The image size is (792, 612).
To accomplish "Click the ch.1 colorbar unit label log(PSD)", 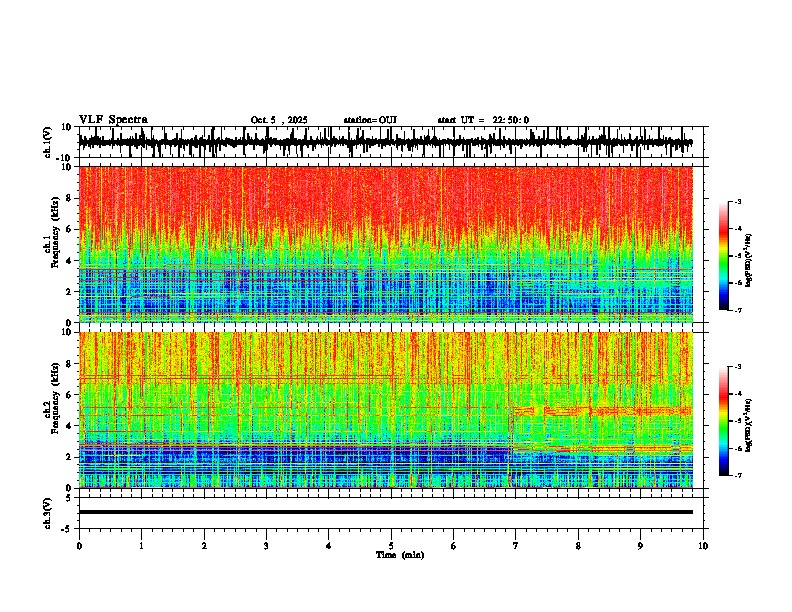I will [x=749, y=261].
